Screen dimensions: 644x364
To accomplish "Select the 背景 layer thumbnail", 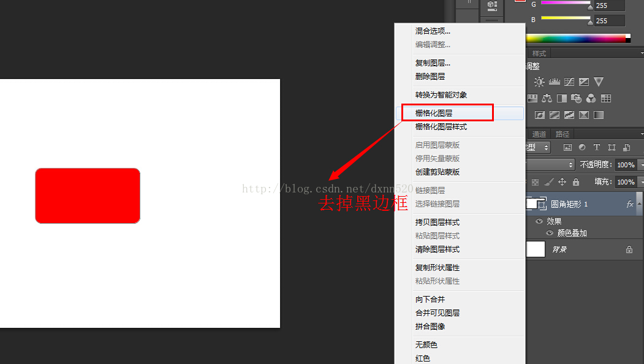I will pos(536,249).
